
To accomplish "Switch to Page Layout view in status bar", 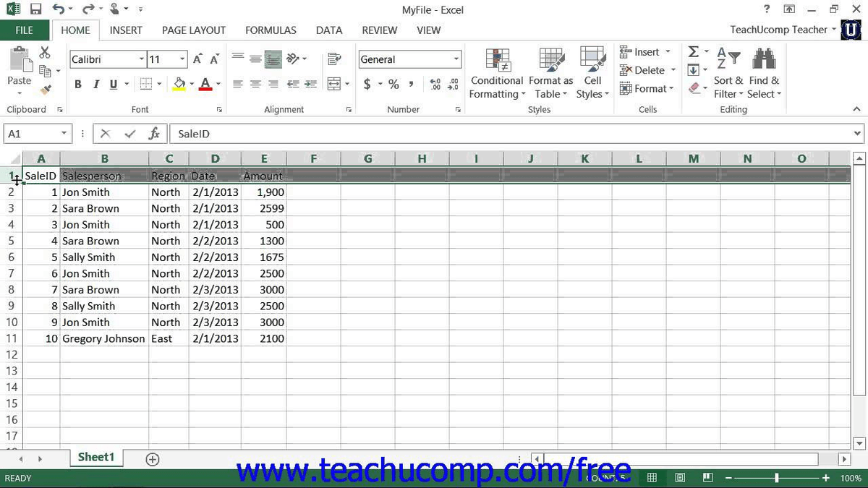I will coord(680,478).
